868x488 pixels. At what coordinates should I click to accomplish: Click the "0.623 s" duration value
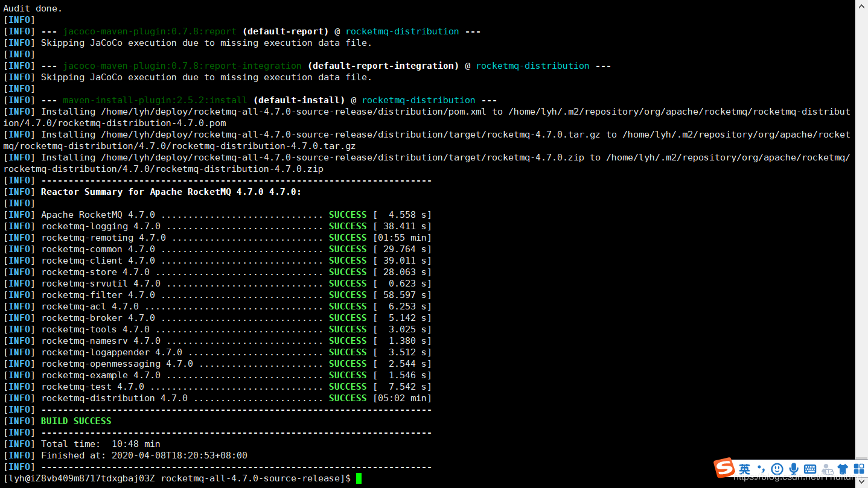pos(407,284)
